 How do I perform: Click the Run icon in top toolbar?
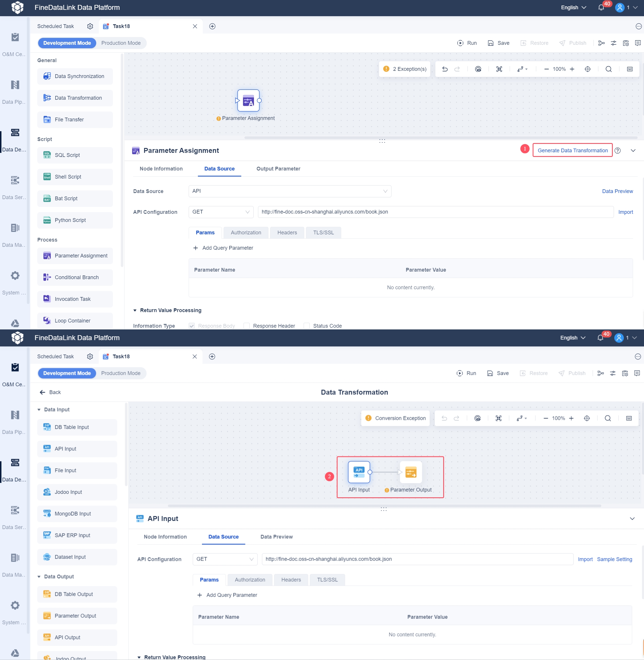coord(460,43)
